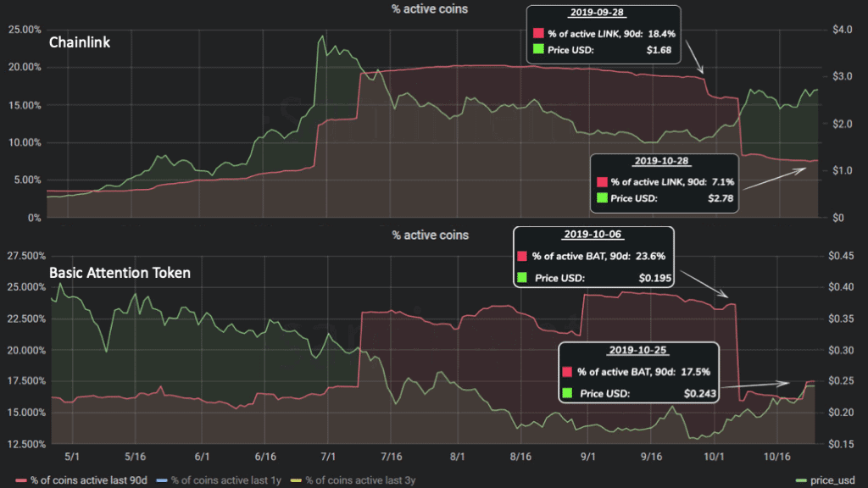868x488 pixels.
Task: Click the 27.500% BAT y-axis label
Action: click(26, 256)
